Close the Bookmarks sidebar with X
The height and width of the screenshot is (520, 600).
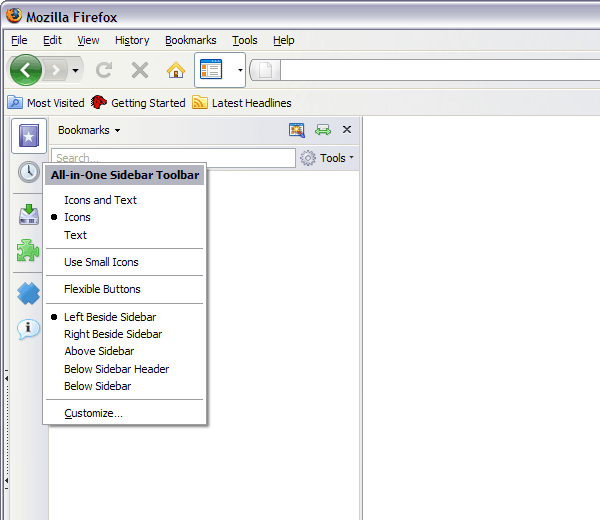(347, 130)
